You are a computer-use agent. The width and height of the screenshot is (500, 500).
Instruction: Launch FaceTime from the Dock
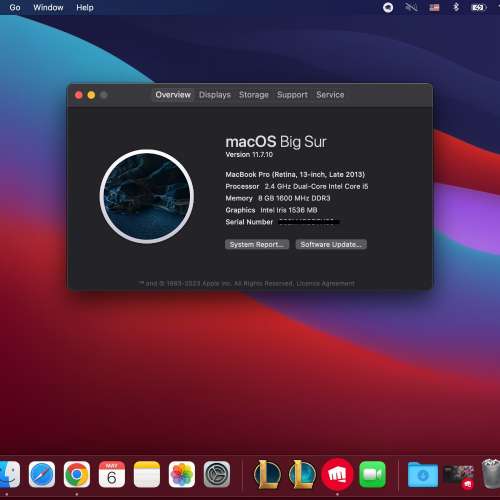(372, 474)
